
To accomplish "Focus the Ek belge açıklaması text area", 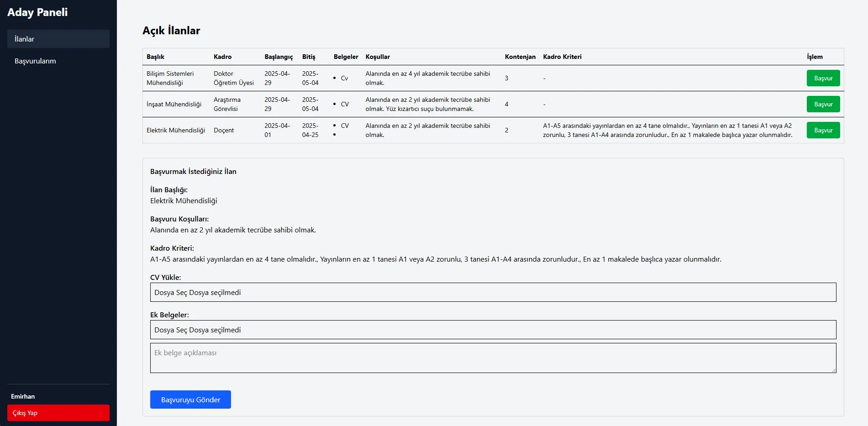I will [x=493, y=358].
